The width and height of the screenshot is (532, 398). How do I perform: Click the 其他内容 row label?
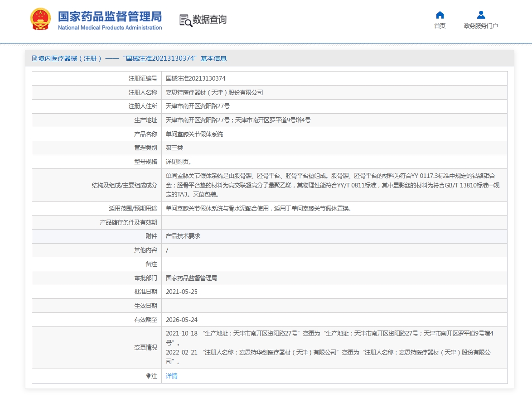145,250
